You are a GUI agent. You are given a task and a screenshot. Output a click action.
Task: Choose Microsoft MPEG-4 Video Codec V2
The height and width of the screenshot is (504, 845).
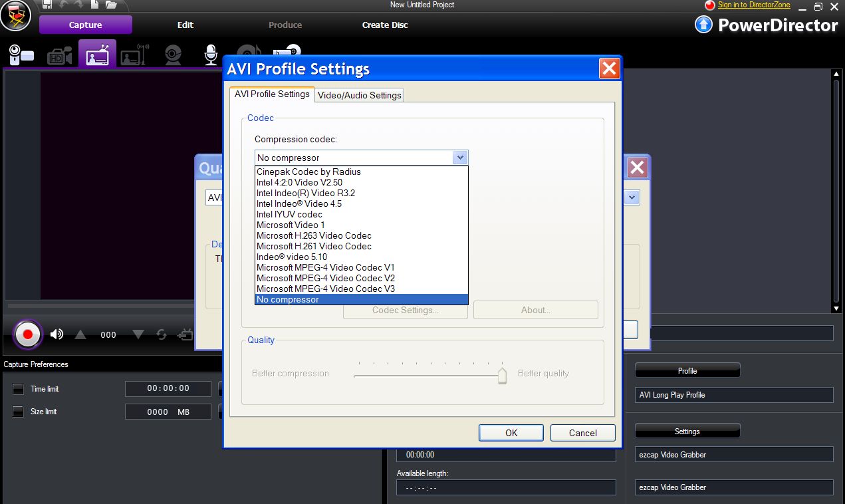click(362, 278)
